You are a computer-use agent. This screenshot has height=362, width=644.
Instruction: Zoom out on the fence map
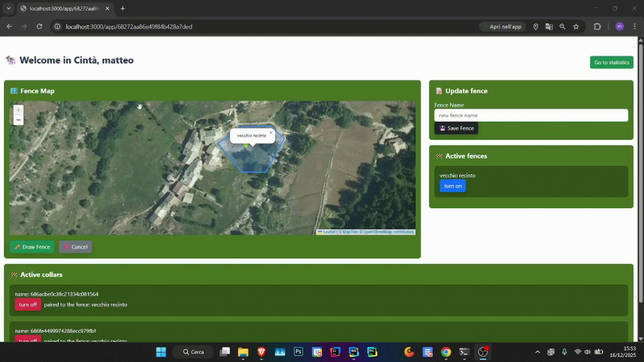click(x=18, y=120)
